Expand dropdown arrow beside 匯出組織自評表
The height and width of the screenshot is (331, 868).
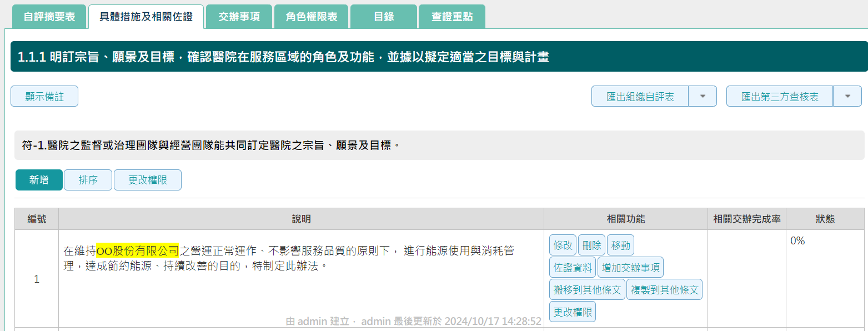click(703, 96)
